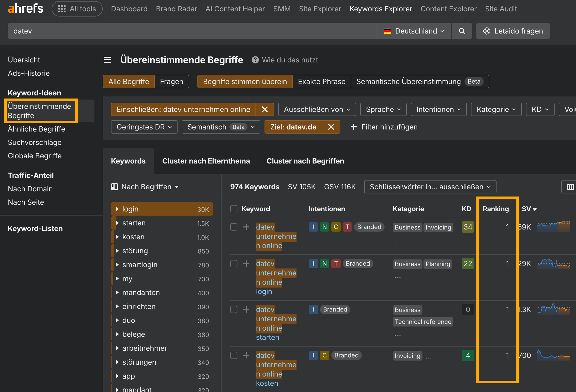This screenshot has height=392, width=576.
Task: Add 'datev unternehmen online' keyword with plus
Action: pyautogui.click(x=246, y=227)
